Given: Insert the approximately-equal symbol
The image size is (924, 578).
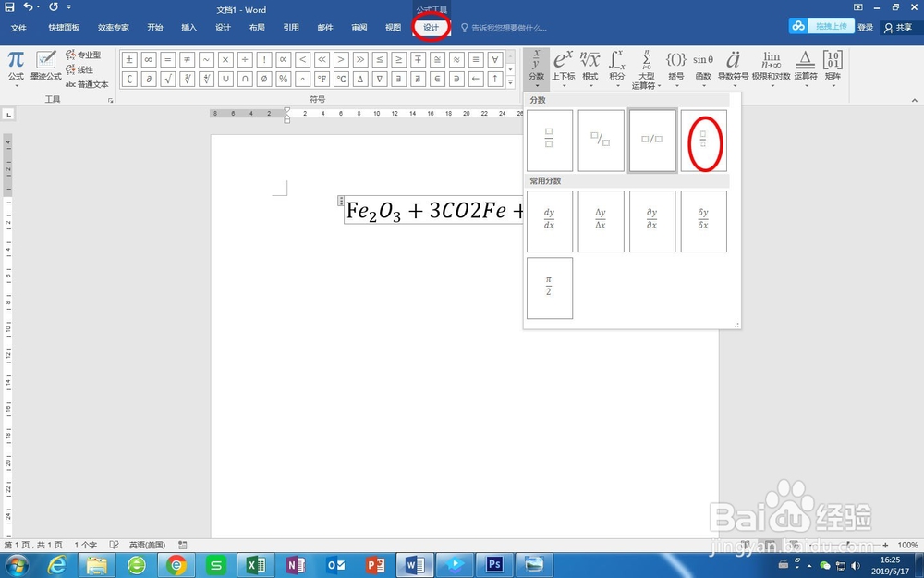Looking at the screenshot, I should pos(456,59).
